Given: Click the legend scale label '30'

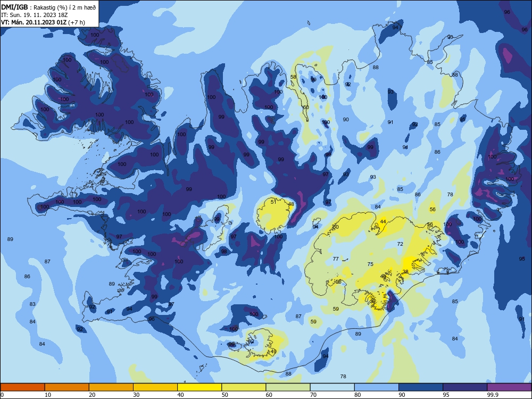Looking at the screenshot, I should pyautogui.click(x=136, y=395).
